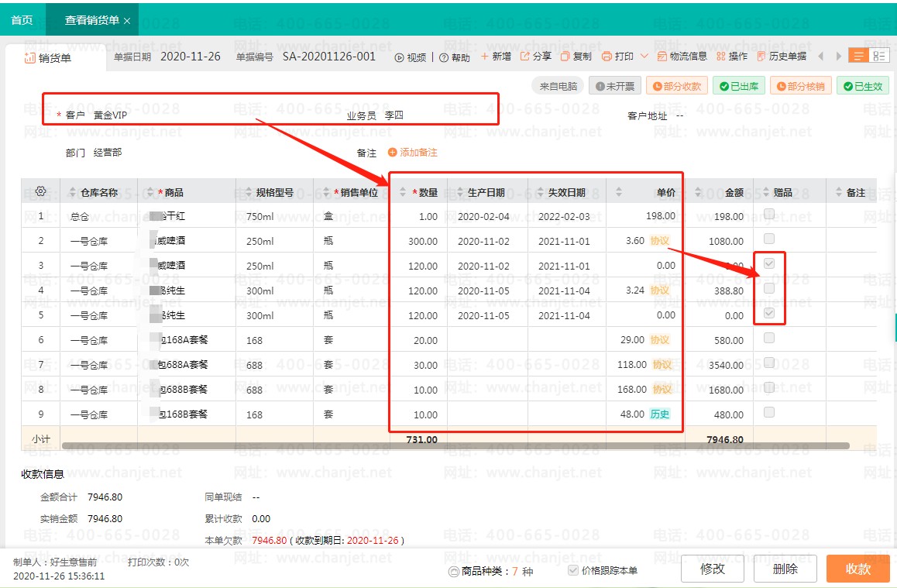The width and height of the screenshot is (897, 588).
Task: Click the table's horizontal scrollbar
Action: 455,445
